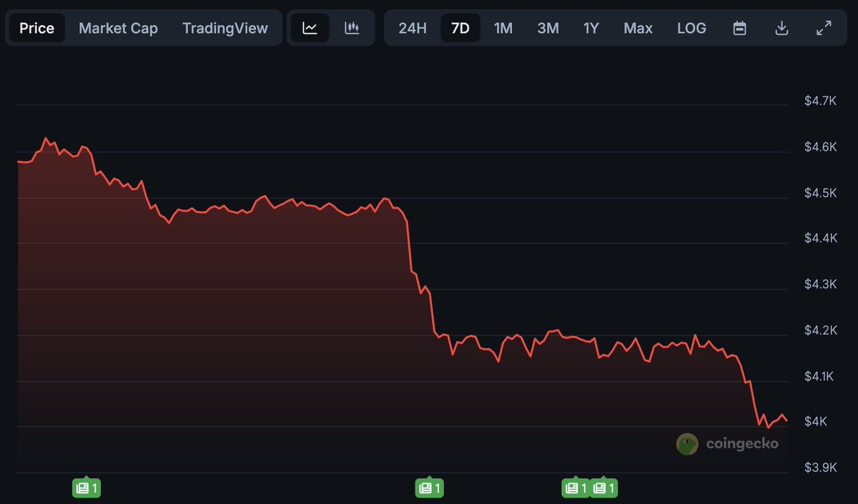The width and height of the screenshot is (858, 504).
Task: Click the $4.1K axis label
Action: (x=819, y=376)
